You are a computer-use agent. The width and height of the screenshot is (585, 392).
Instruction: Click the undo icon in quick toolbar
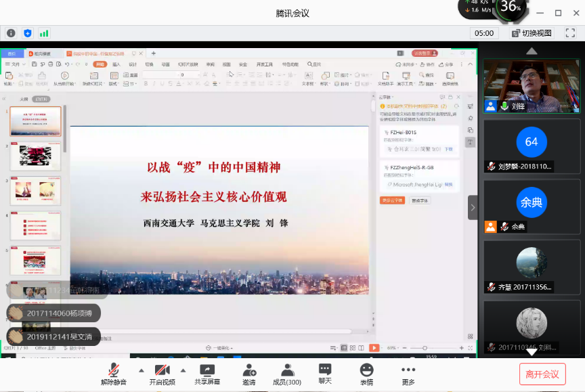(x=67, y=64)
